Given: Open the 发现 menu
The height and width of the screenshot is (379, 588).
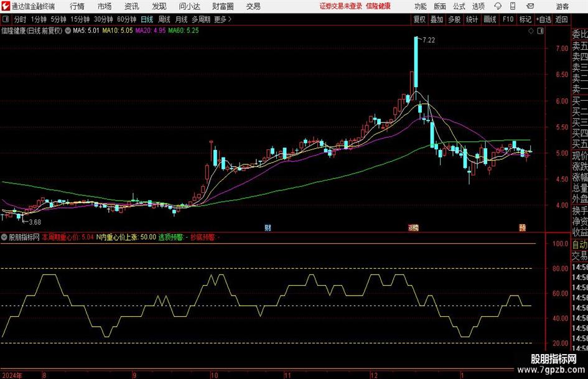Looking at the screenshot, I should 159,6.
